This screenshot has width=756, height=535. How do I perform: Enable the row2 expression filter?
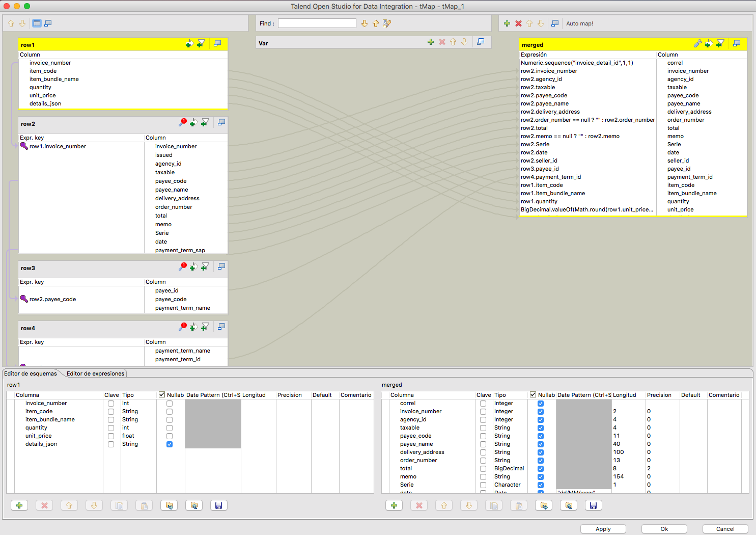coord(205,122)
